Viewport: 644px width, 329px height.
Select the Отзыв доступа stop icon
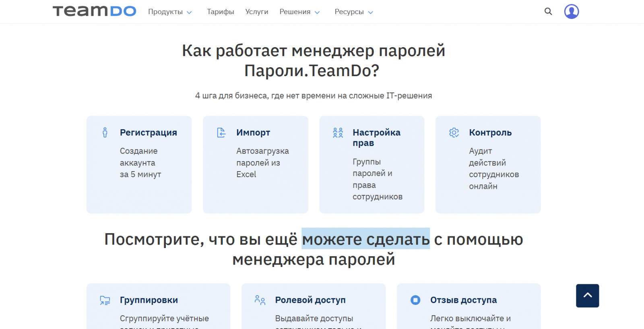(x=415, y=300)
